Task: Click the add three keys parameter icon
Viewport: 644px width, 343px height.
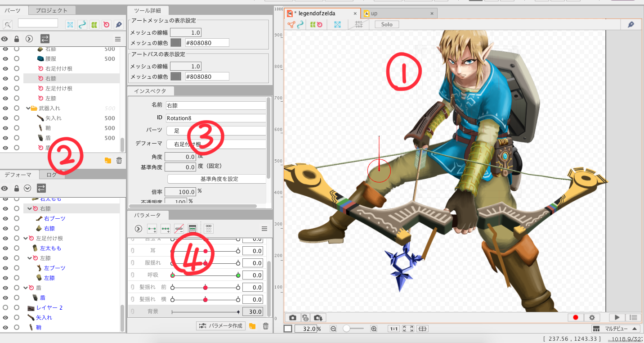Action: point(165,229)
